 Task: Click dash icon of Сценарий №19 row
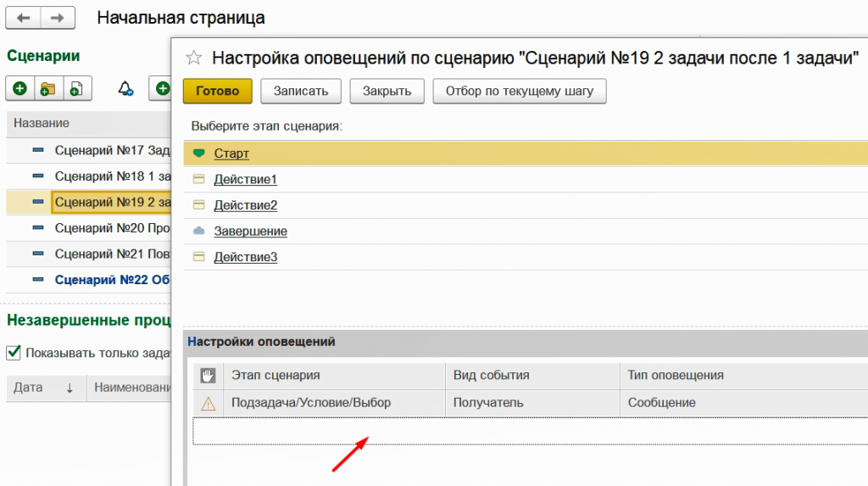pos(37,202)
